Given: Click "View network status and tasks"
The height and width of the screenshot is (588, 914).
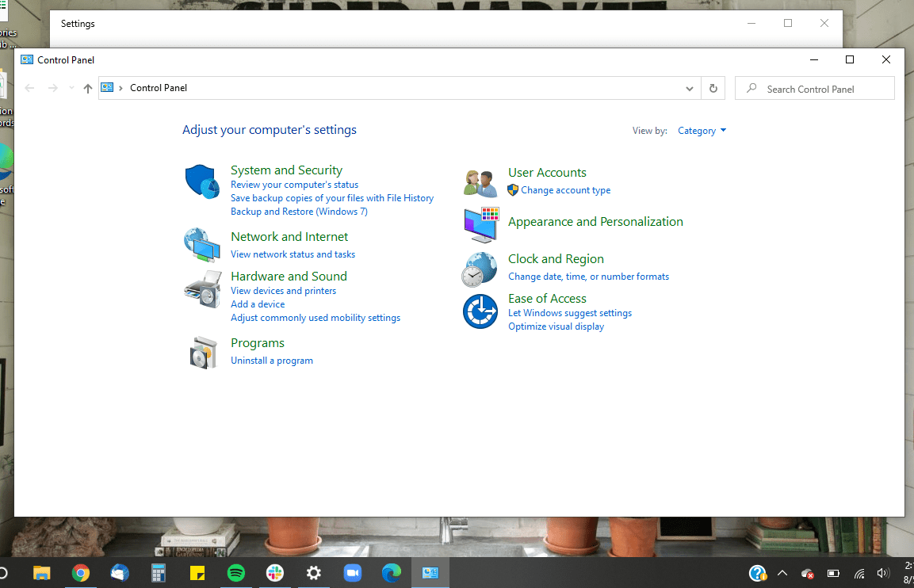Looking at the screenshot, I should coord(293,254).
